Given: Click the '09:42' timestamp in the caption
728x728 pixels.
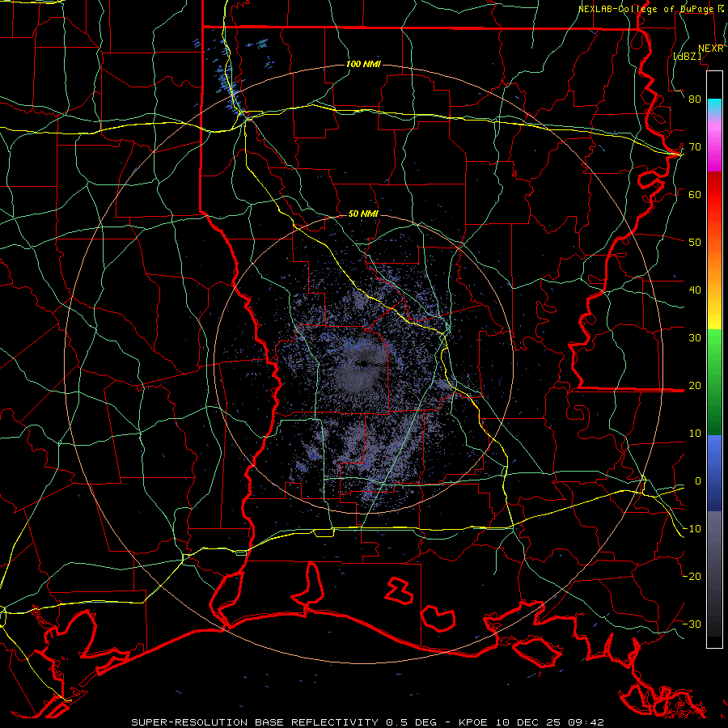Looking at the screenshot, I should pyautogui.click(x=586, y=722).
